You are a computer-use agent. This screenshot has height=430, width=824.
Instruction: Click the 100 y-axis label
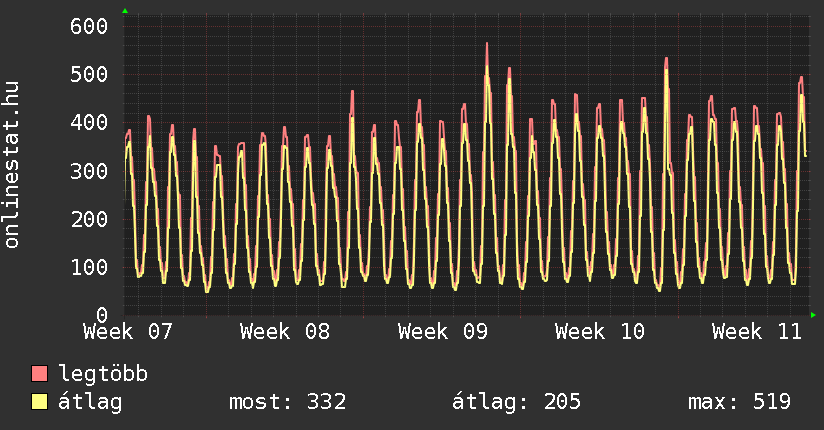coord(88,267)
